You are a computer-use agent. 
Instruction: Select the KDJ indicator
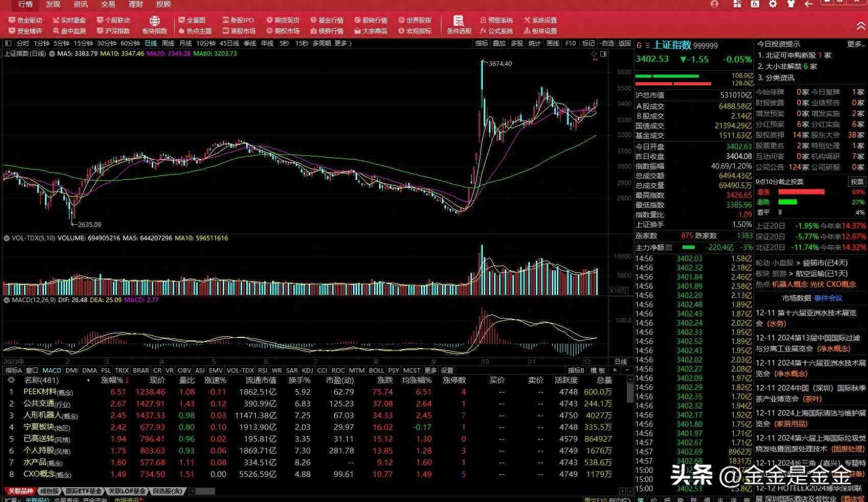pos(308,371)
